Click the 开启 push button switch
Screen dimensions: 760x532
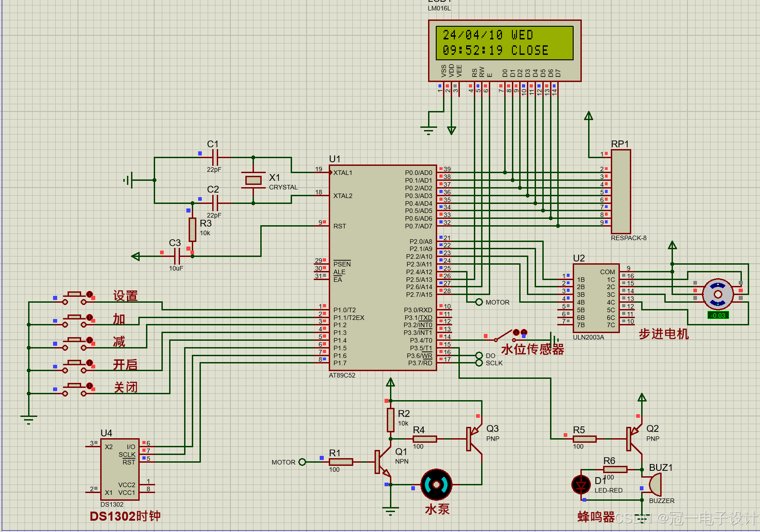point(74,367)
